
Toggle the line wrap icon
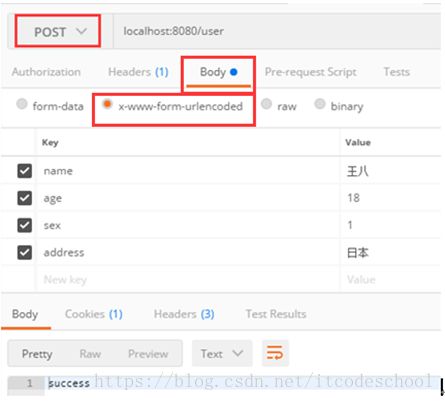click(275, 353)
